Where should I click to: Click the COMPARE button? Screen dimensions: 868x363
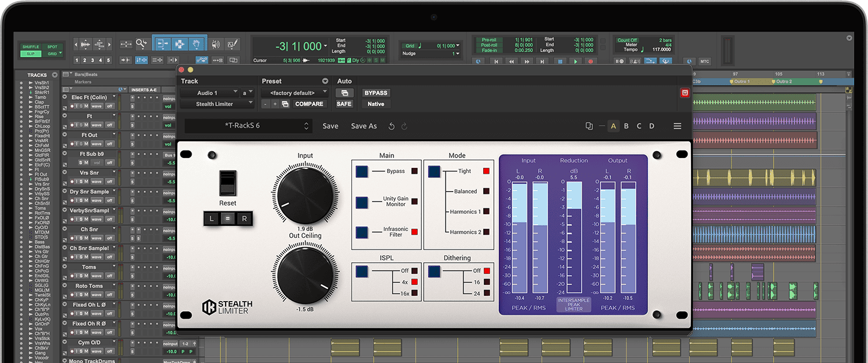[309, 104]
